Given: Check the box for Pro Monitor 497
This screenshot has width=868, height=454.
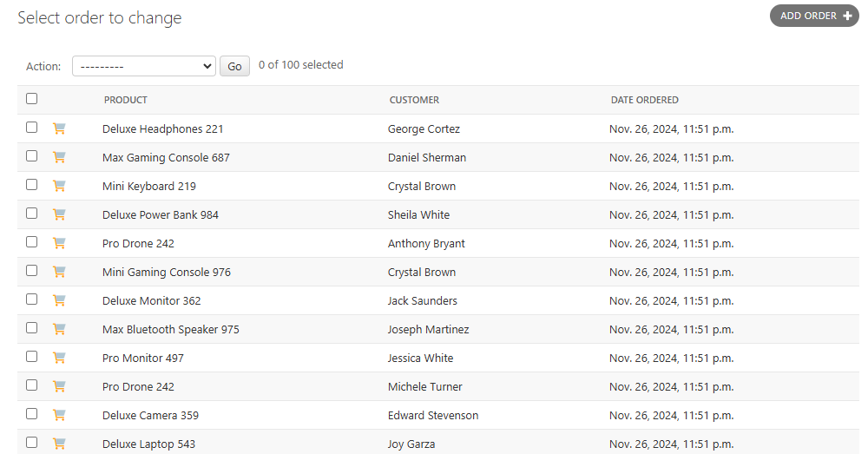Looking at the screenshot, I should (x=32, y=357).
